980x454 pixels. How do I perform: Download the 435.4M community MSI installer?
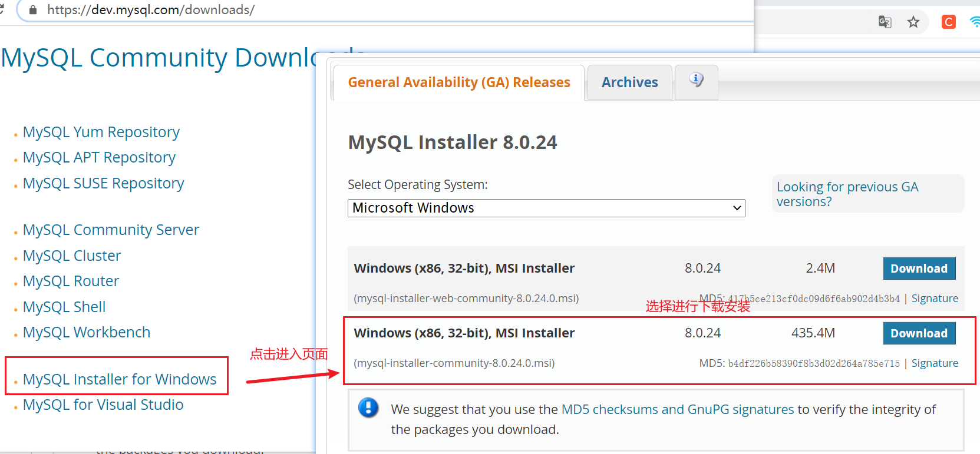[x=919, y=333]
